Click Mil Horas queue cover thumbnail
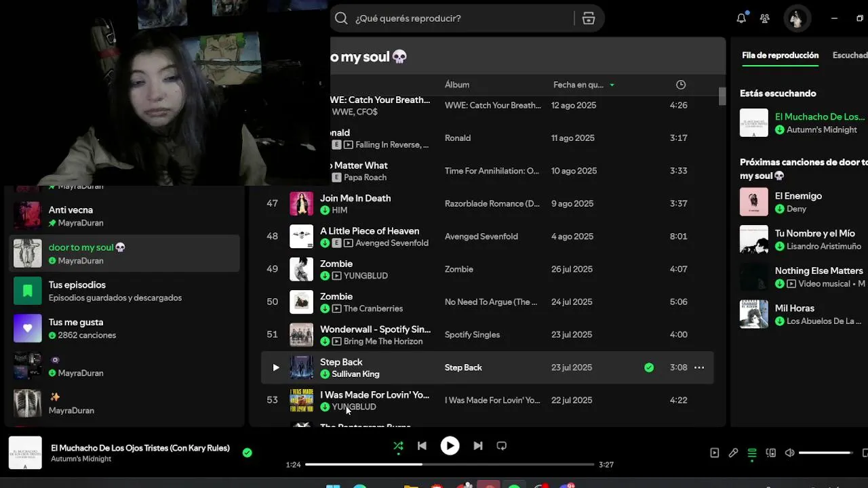This screenshot has height=488, width=868. tap(754, 314)
